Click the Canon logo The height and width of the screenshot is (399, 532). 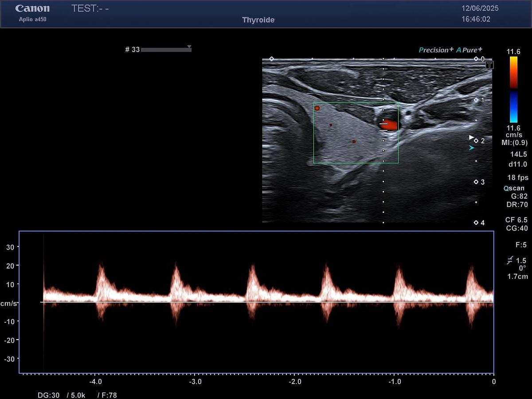pos(32,9)
